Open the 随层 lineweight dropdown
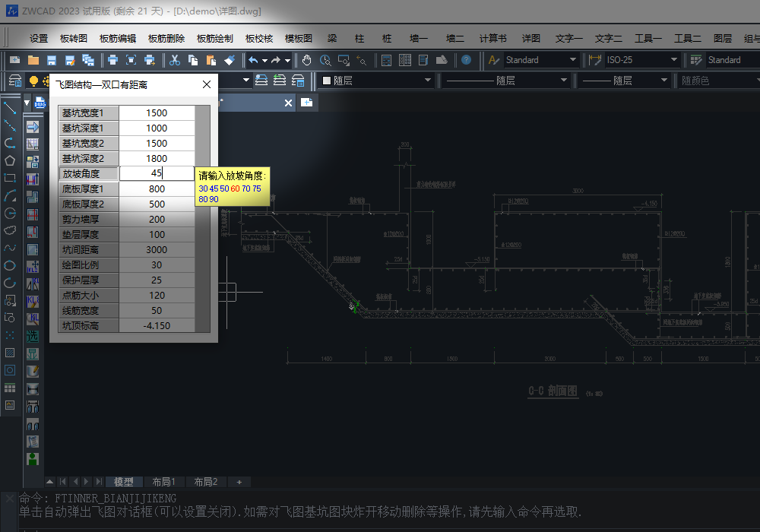The image size is (760, 532). pyautogui.click(x=624, y=81)
